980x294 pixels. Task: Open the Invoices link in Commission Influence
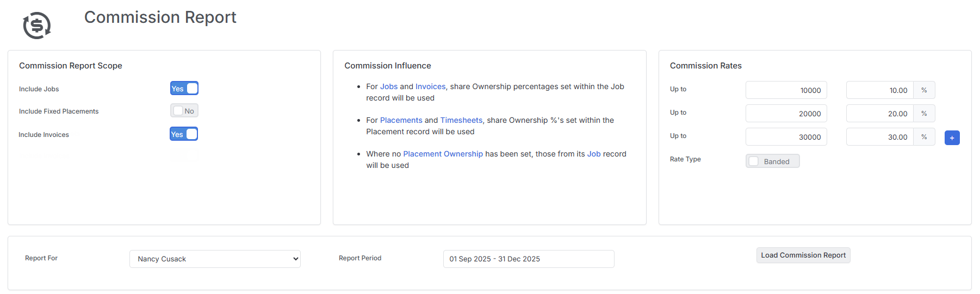(430, 86)
